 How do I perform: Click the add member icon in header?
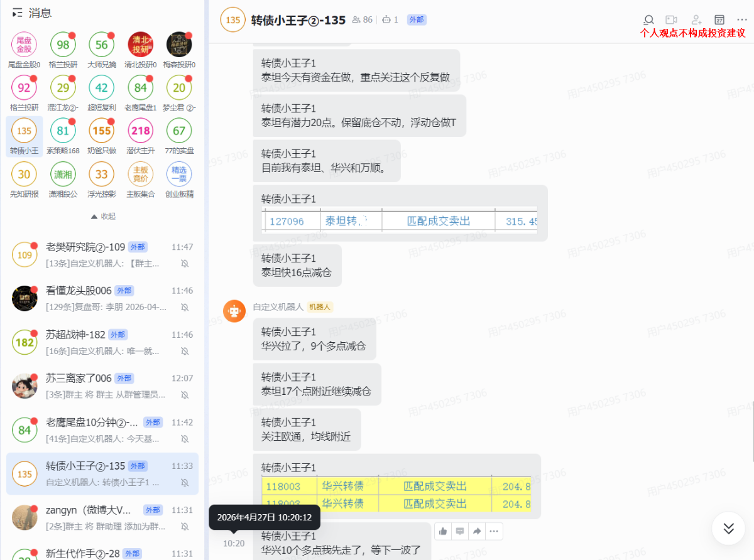click(x=696, y=20)
